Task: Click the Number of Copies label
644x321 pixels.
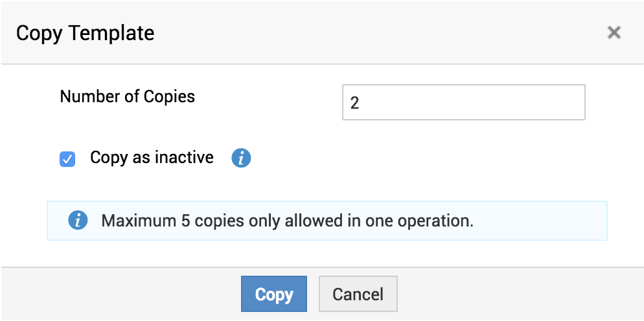Action: coord(127,96)
